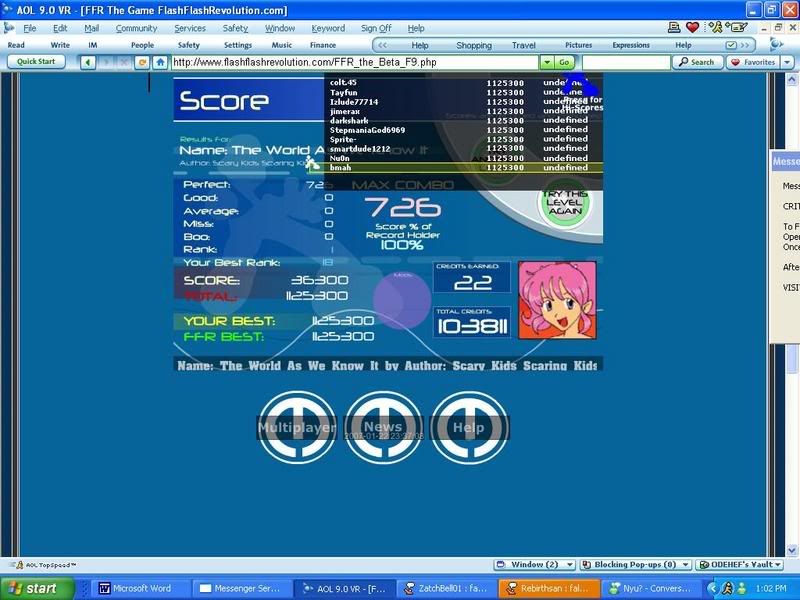The width and height of the screenshot is (800, 600).
Task: Click the printer icon in menu bar
Action: (674, 28)
